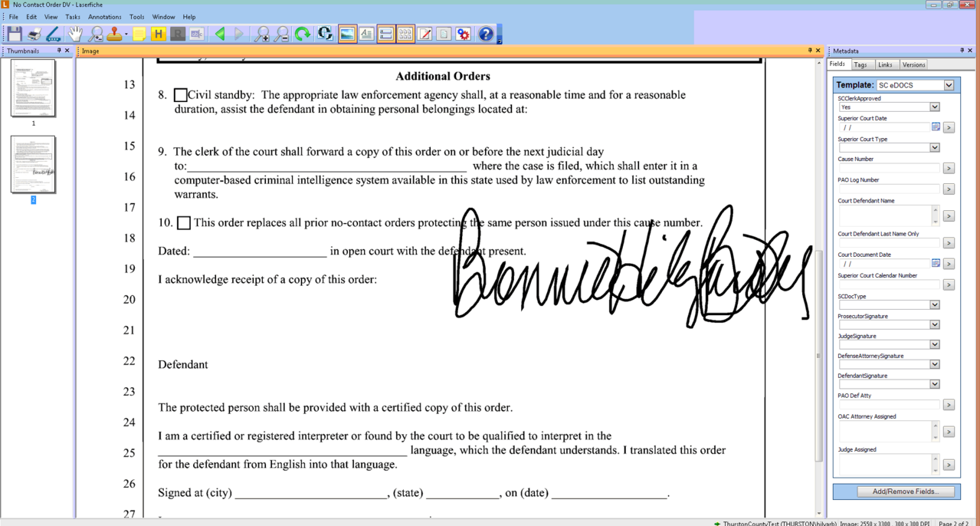The image size is (980, 526).
Task: Select the Text Box annotation tool
Action: [x=197, y=34]
